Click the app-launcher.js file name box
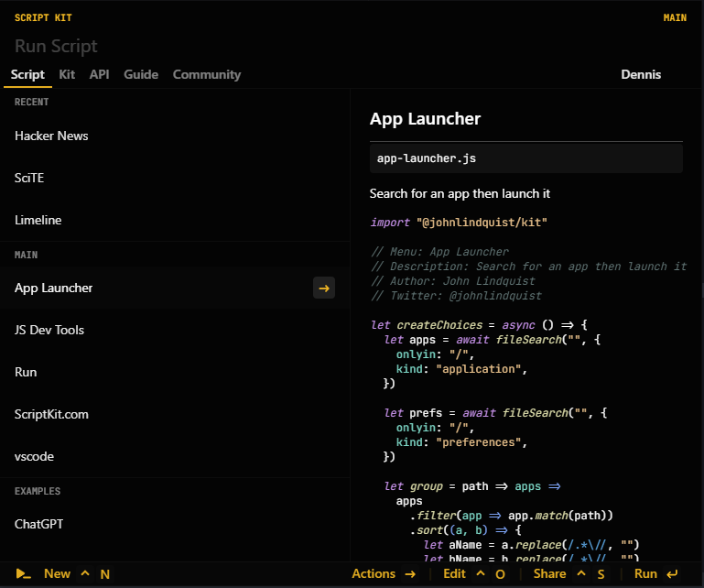The image size is (704, 588). pyautogui.click(x=525, y=158)
